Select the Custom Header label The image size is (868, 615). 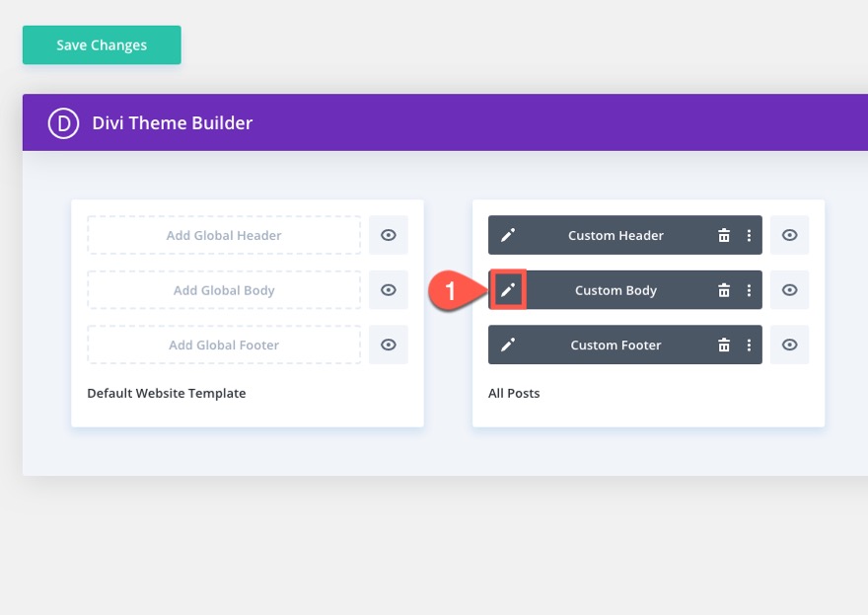pyautogui.click(x=615, y=236)
